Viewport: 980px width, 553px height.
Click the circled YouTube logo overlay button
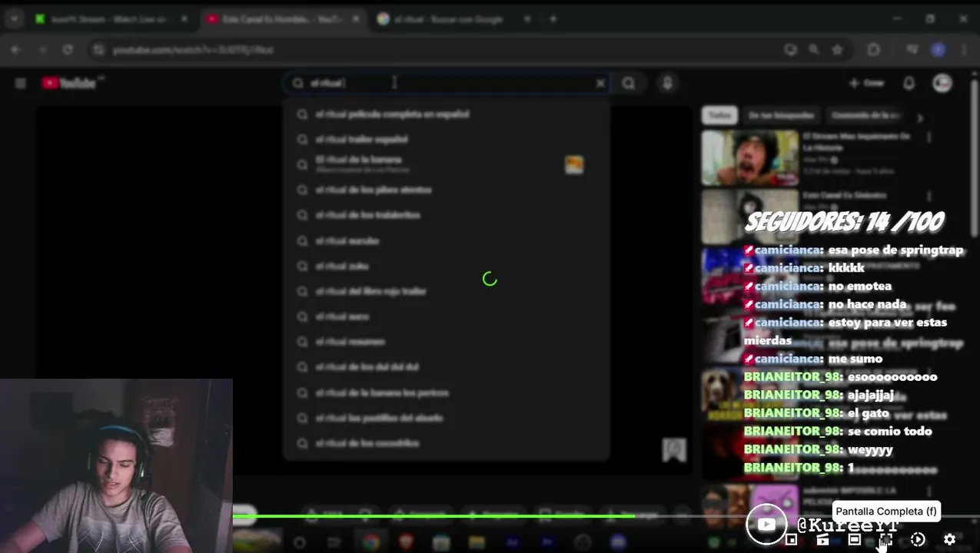[x=766, y=525]
